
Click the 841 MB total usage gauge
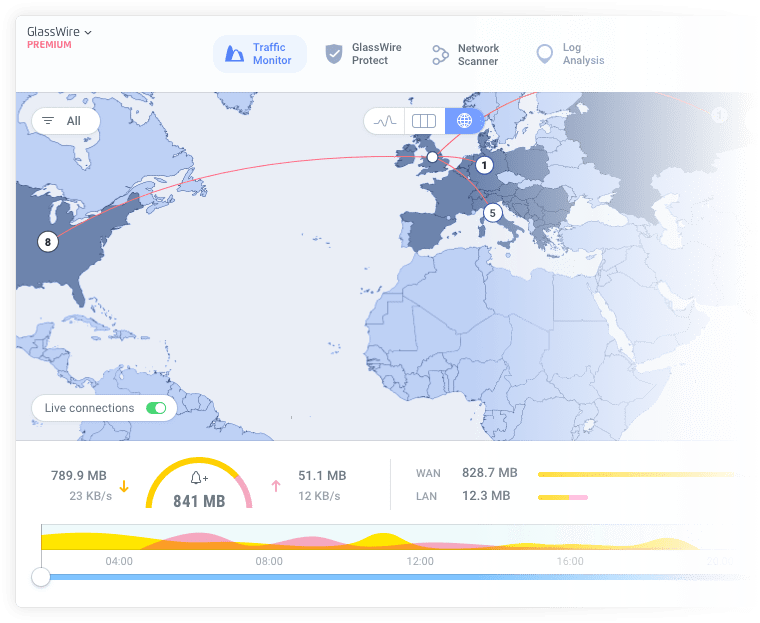[199, 485]
